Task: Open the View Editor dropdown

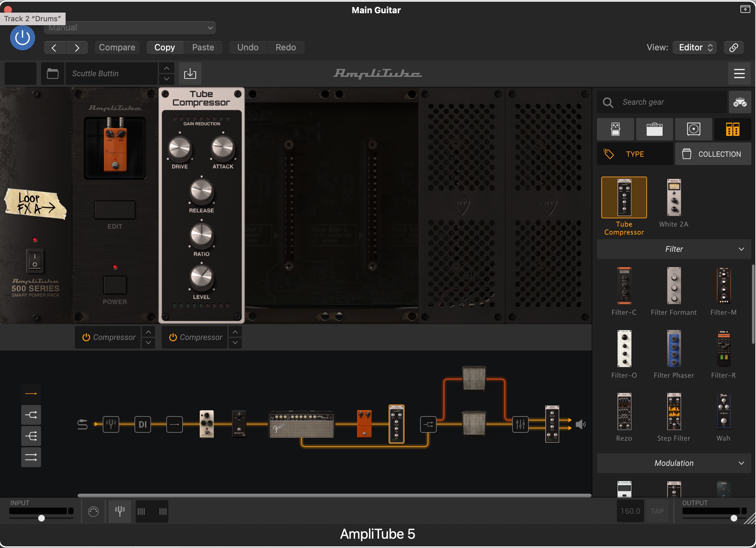Action: (x=695, y=48)
